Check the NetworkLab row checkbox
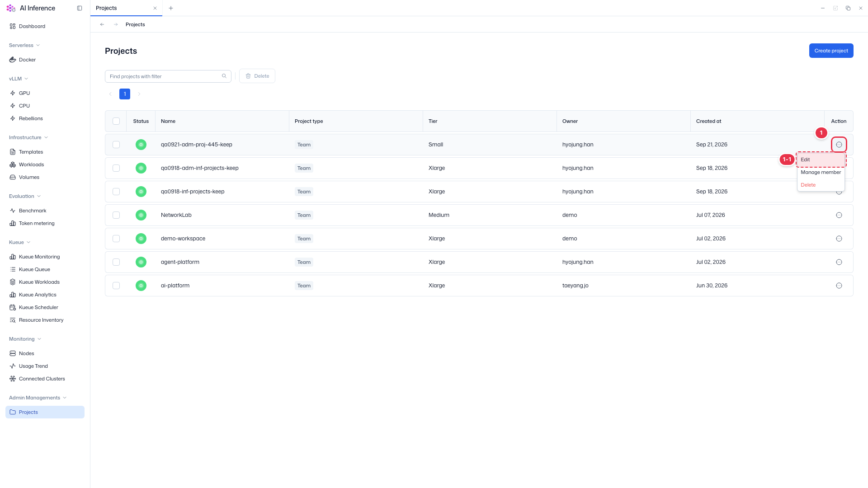868x488 pixels. click(x=116, y=215)
